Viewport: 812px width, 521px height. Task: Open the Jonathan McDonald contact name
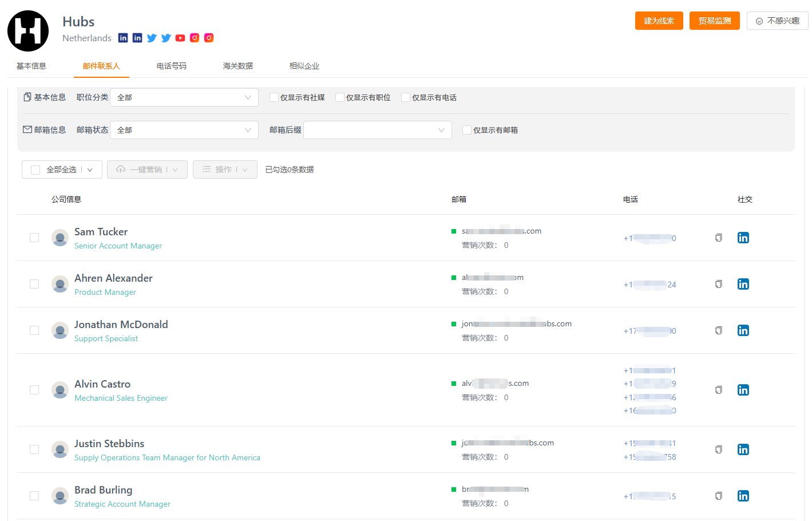click(121, 325)
